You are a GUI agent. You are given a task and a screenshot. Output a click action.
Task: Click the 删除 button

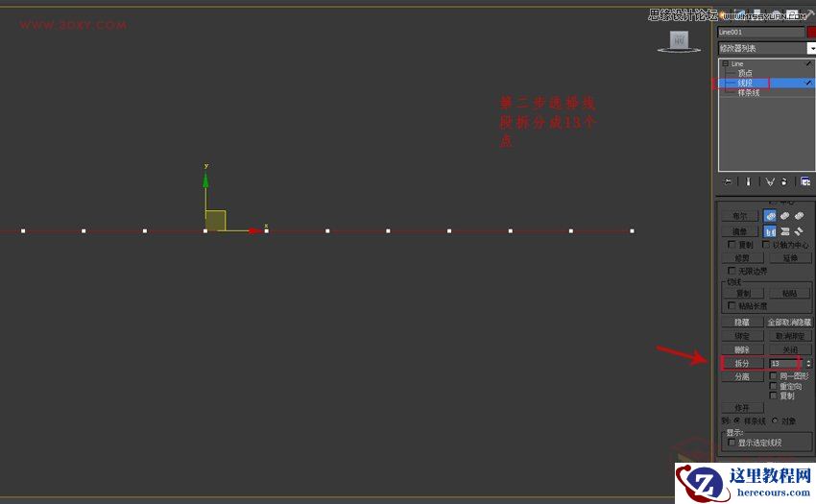742,349
